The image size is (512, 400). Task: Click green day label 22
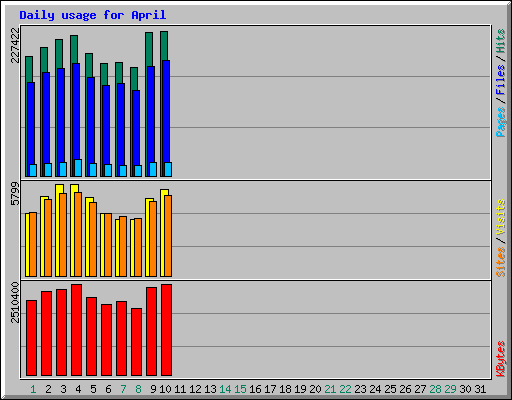(x=345, y=389)
